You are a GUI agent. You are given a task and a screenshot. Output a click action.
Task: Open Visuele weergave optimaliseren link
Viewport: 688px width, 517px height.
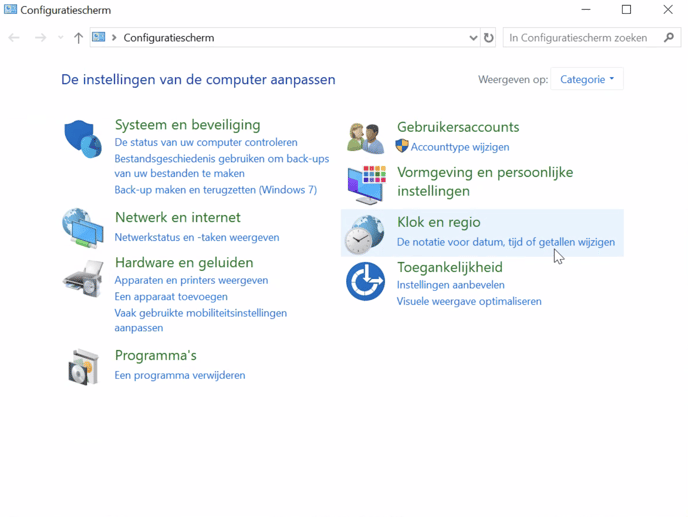[469, 301]
